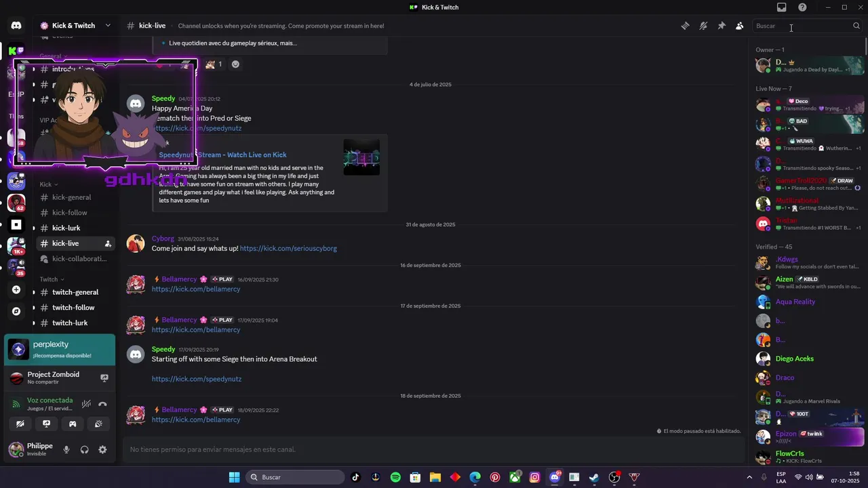The height and width of the screenshot is (488, 868).
Task: Open Discover servers compass icon
Action: tap(16, 311)
